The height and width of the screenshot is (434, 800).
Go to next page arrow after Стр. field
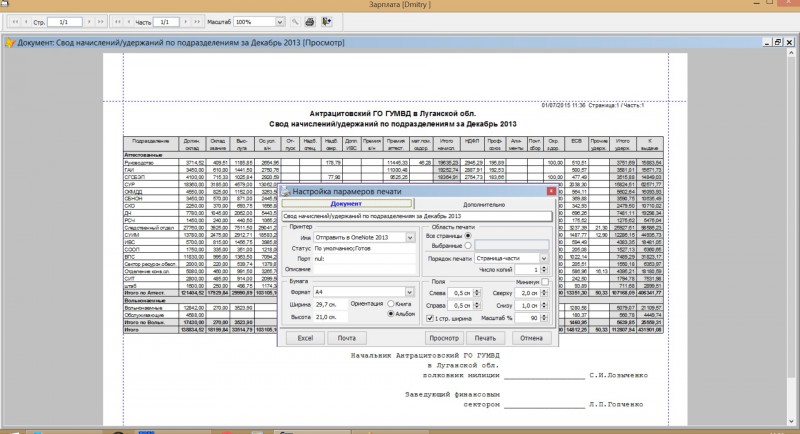pos(89,22)
